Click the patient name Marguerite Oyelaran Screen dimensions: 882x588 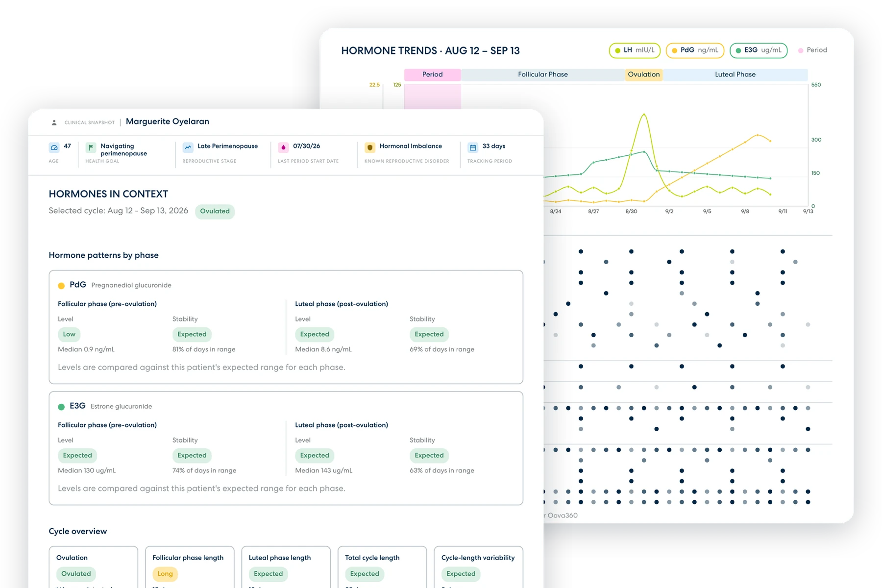(168, 122)
